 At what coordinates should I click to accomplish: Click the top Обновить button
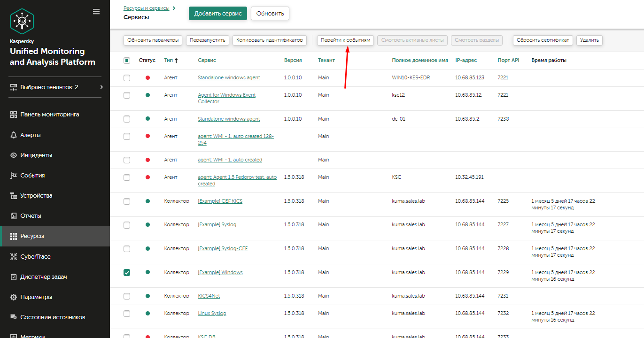coord(270,14)
